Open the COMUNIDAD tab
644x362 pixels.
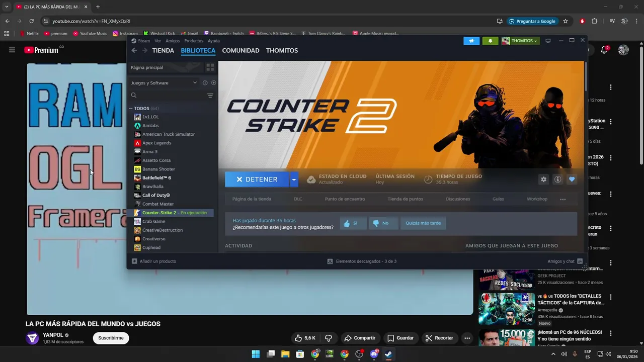[x=240, y=50]
